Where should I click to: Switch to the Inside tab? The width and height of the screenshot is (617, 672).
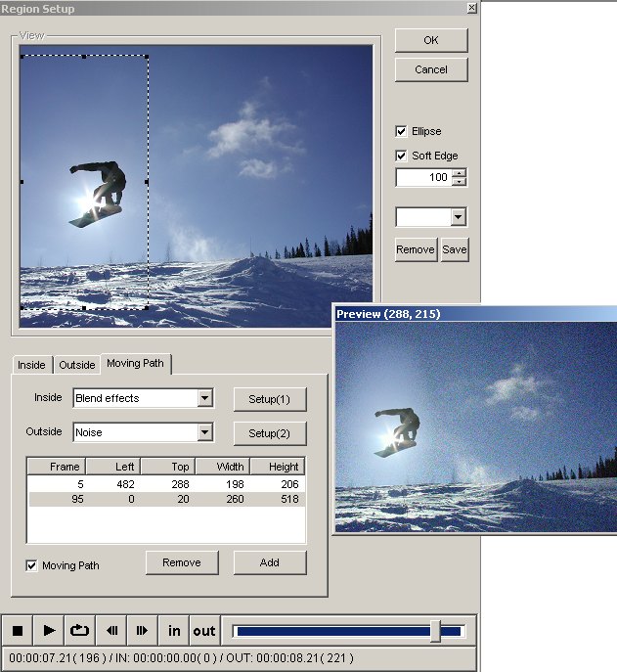[31, 365]
